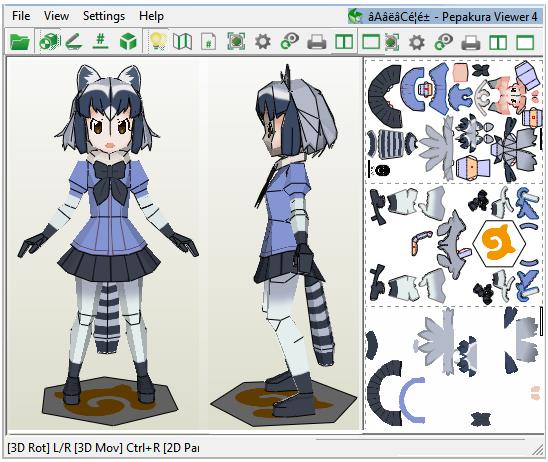This screenshot has height=462, width=548.
Task: Select the black face piece in the pattern
Action: (x=382, y=170)
